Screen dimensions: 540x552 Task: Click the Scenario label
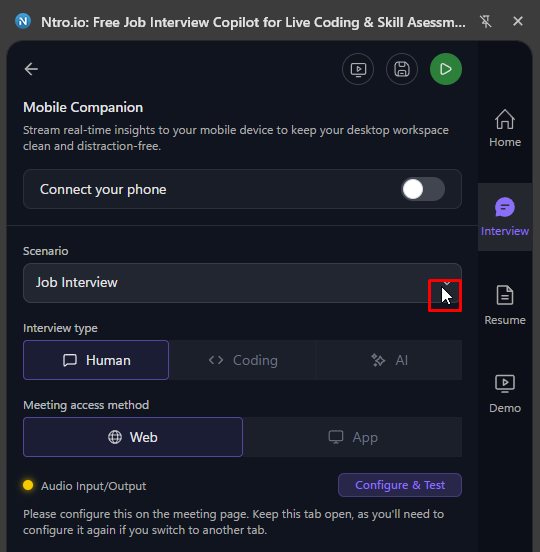[46, 251]
